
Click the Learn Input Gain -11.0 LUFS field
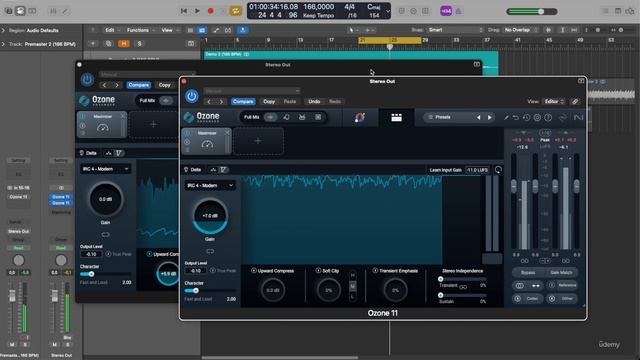click(x=477, y=170)
